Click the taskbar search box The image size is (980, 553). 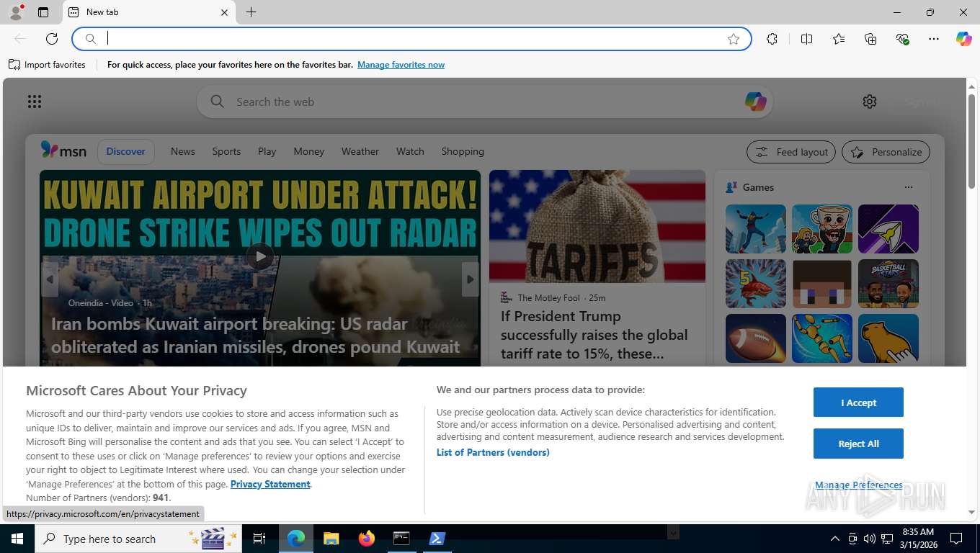138,539
